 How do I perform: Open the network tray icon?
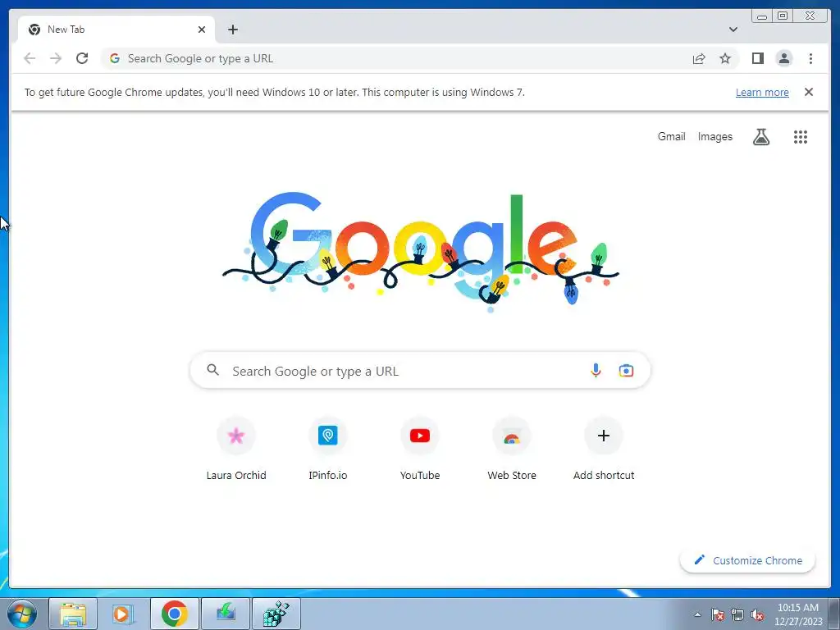pyautogui.click(x=737, y=615)
